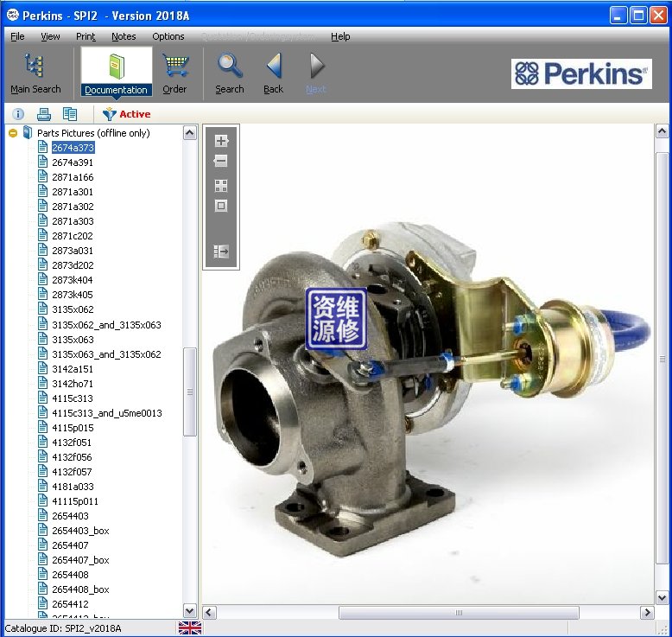672x637 pixels.
Task: Select the 2654407_box tree entry
Action: pyautogui.click(x=80, y=560)
